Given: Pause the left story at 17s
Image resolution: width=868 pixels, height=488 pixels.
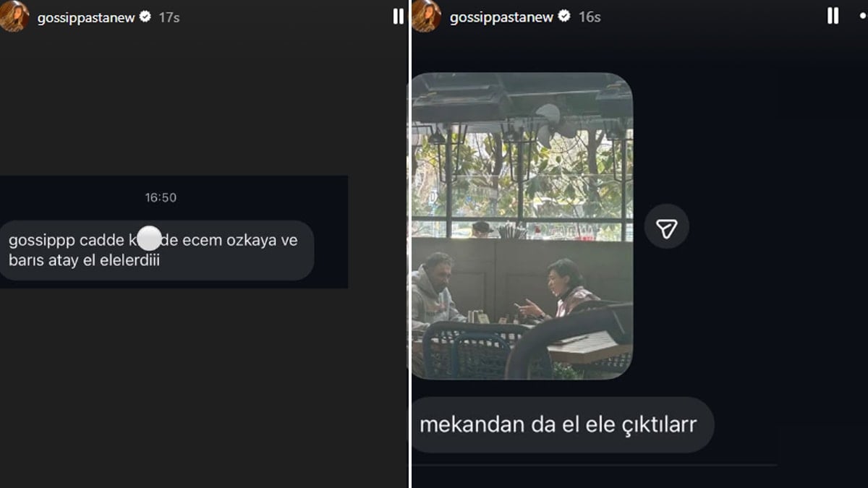Looking at the screenshot, I should coord(398,17).
